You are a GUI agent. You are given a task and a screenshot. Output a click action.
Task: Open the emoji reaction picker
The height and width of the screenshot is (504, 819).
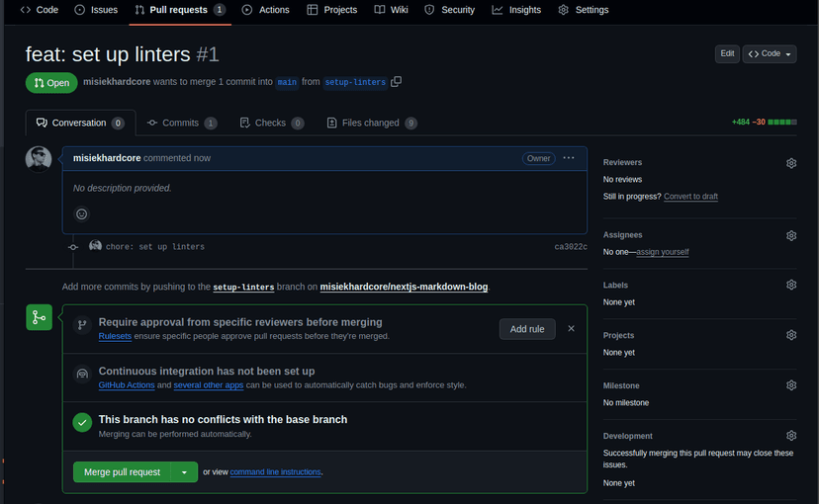[x=82, y=213]
